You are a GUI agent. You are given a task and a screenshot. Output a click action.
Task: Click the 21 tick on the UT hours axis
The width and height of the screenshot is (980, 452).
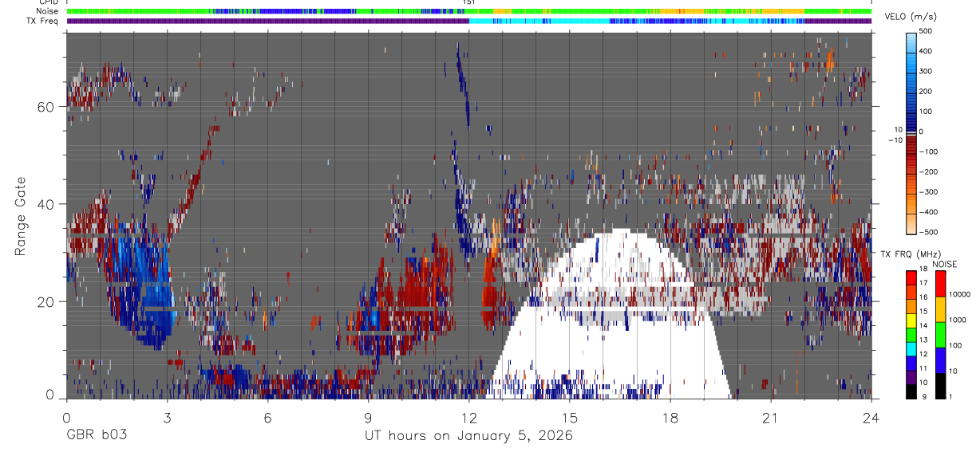coord(770,418)
